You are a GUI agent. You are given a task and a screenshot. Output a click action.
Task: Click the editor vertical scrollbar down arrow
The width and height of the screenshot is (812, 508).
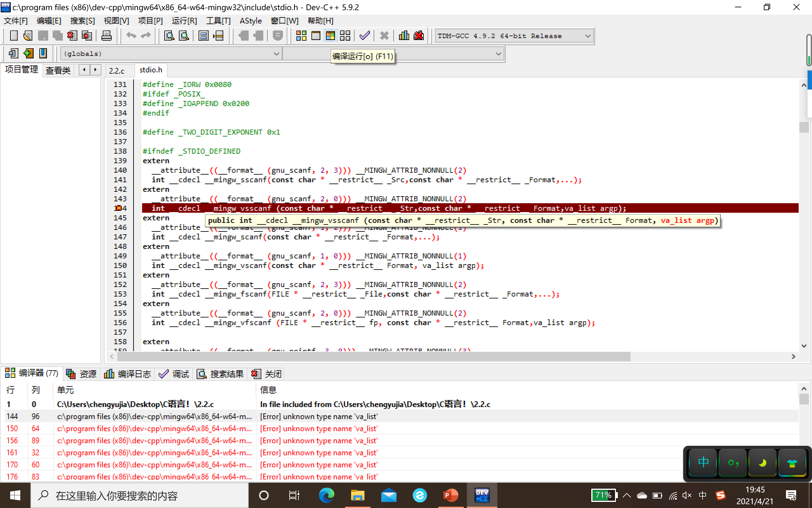click(x=804, y=346)
